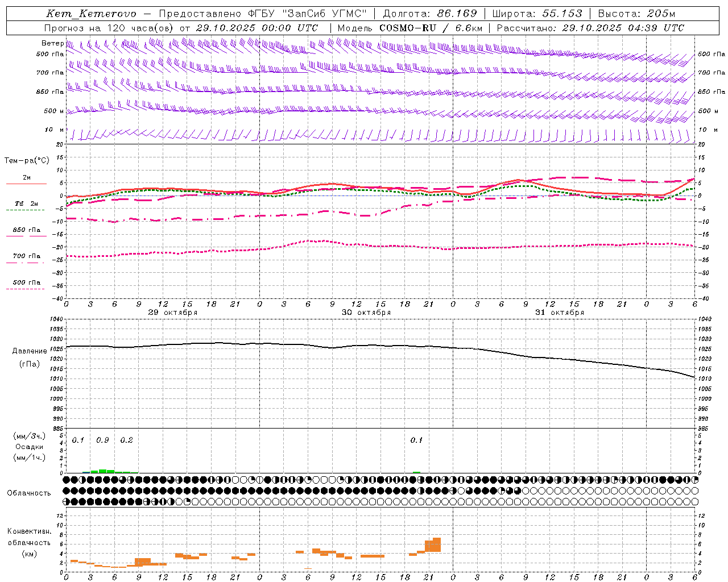This screenshot has height=582, width=728.
Task: Click the 'Осадки' precipitation label
Action: (x=30, y=447)
